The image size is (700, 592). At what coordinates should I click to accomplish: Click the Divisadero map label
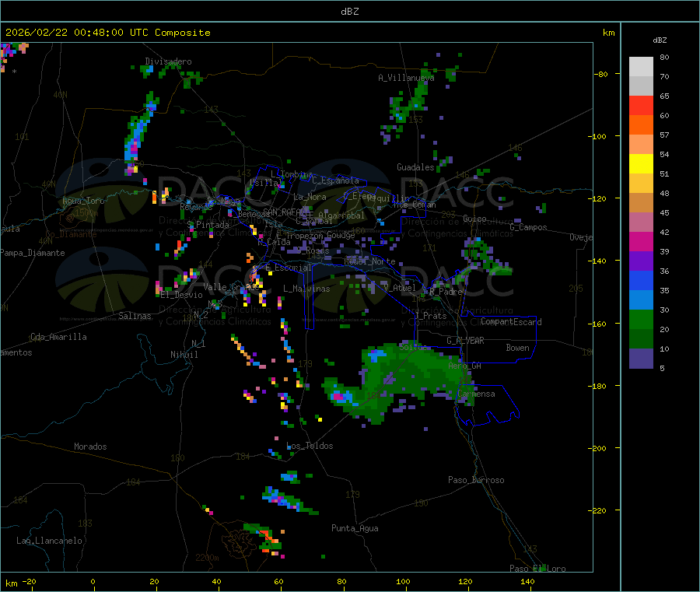pos(168,61)
